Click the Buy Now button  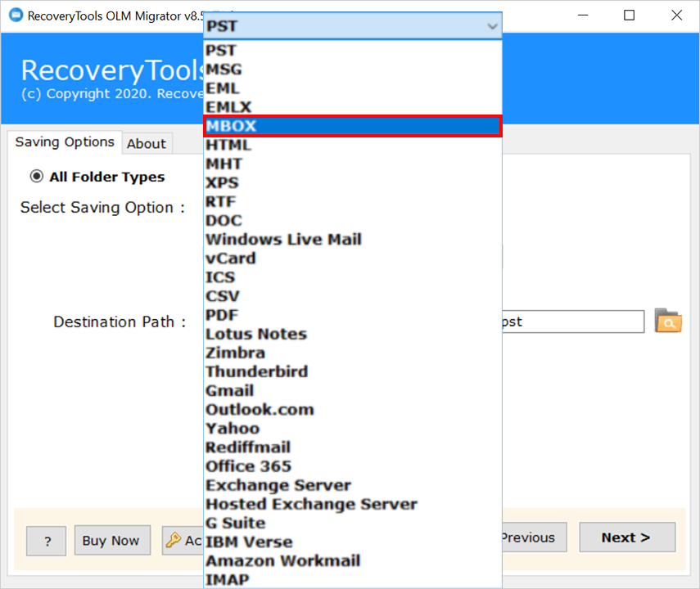click(112, 541)
